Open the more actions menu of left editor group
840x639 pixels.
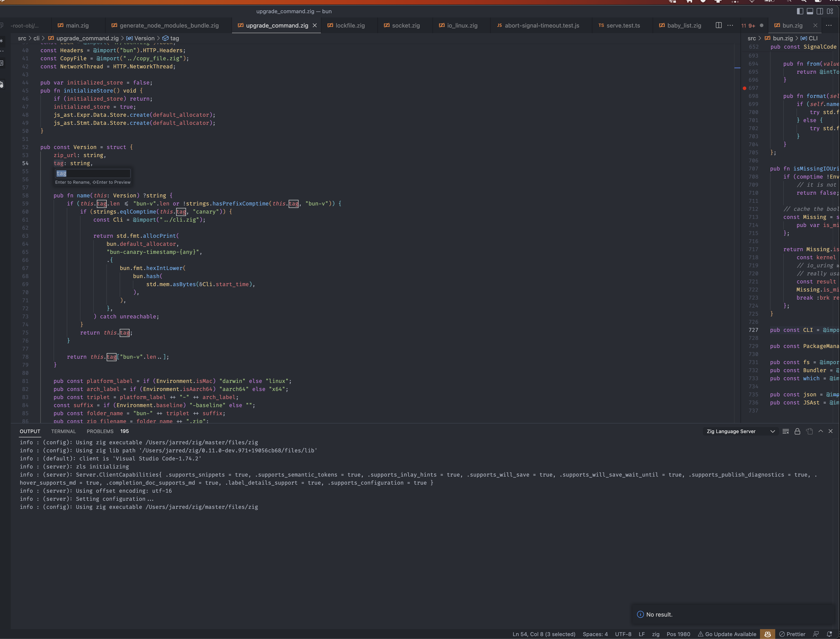[x=730, y=25]
